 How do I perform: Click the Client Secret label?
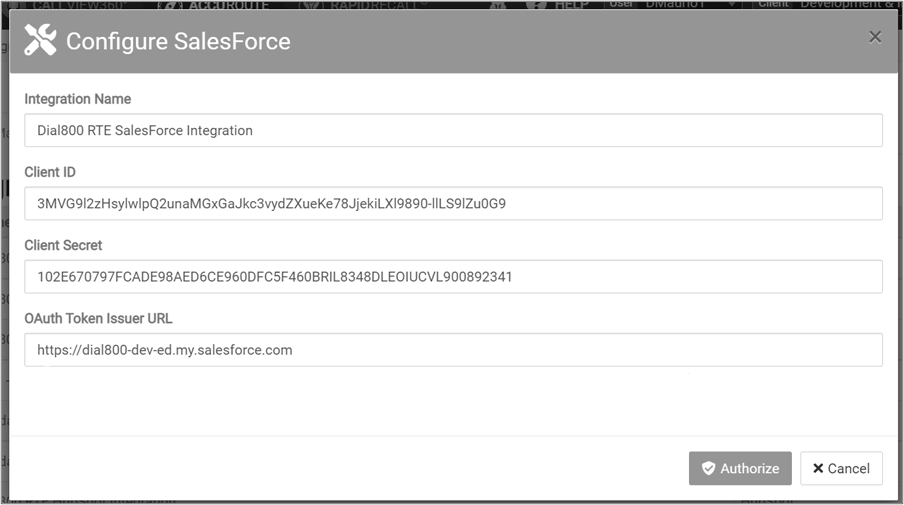(x=63, y=245)
